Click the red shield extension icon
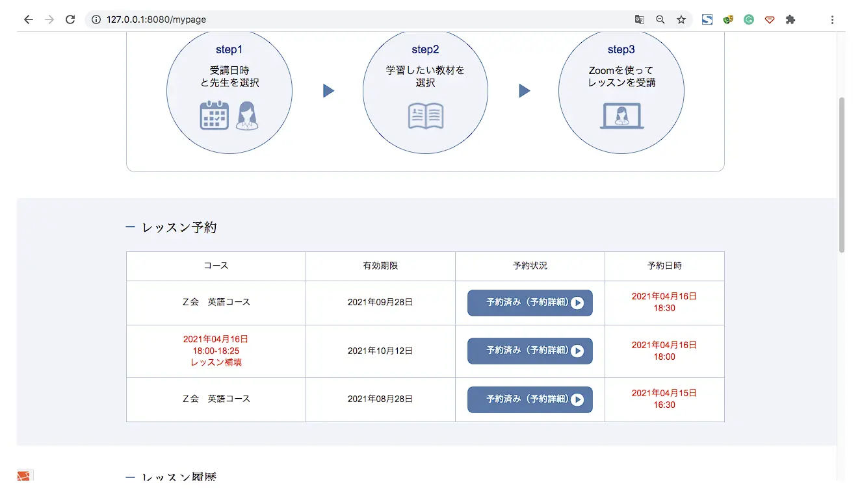 770,19
